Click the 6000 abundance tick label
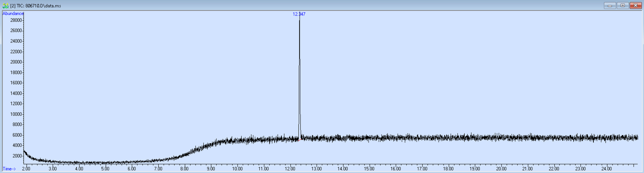This screenshot has height=173, width=644. [x=17, y=135]
